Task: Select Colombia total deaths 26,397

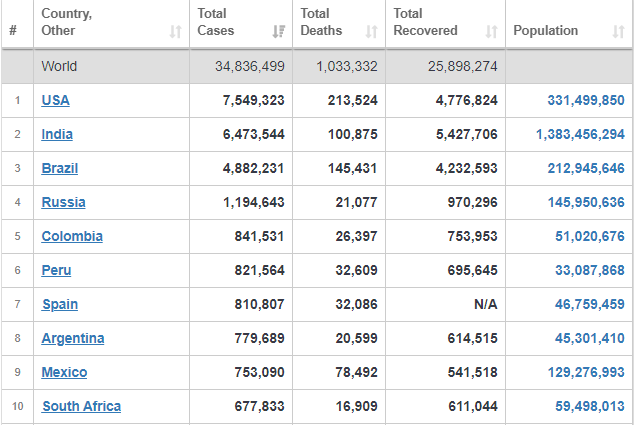Action: point(356,236)
